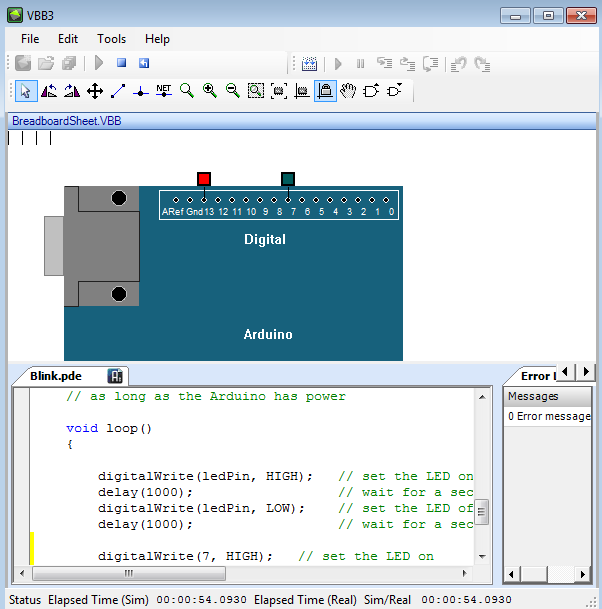Click the red LED on pin 13
Image resolution: width=602 pixels, height=609 pixels.
click(204, 179)
